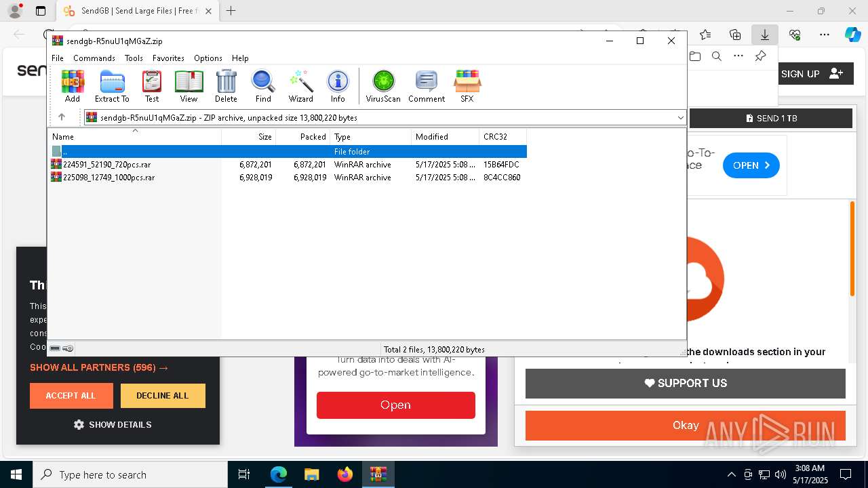
Task: Open Edge browser downloads icon
Action: pyautogui.click(x=764, y=35)
